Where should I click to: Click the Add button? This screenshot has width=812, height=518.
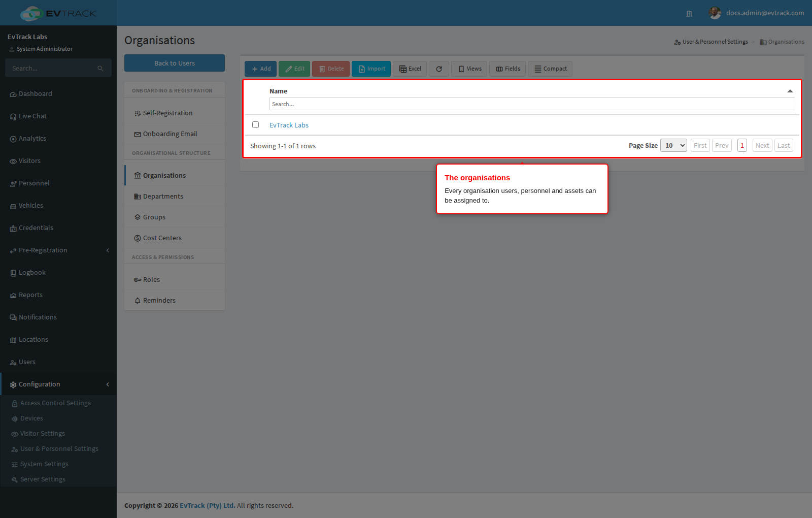coord(260,69)
